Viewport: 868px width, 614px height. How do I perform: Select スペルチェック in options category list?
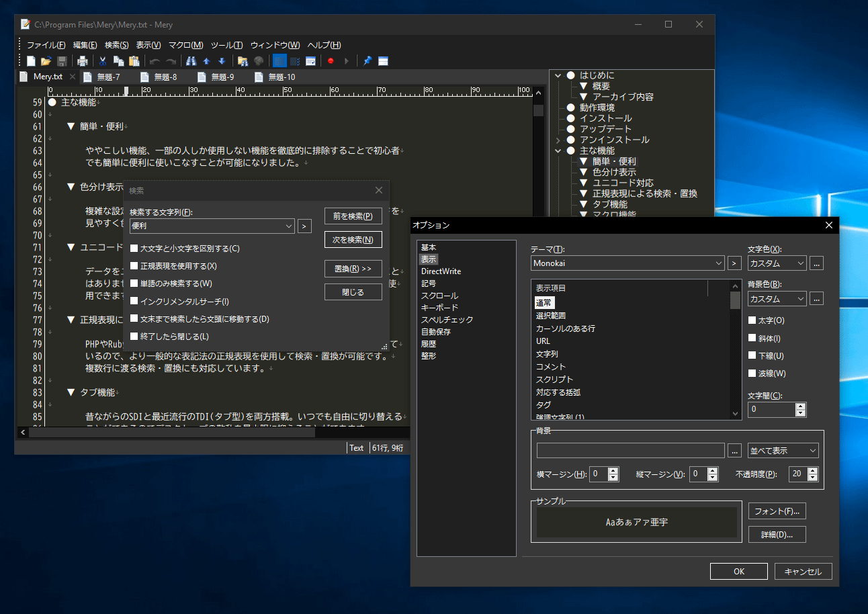click(x=447, y=320)
